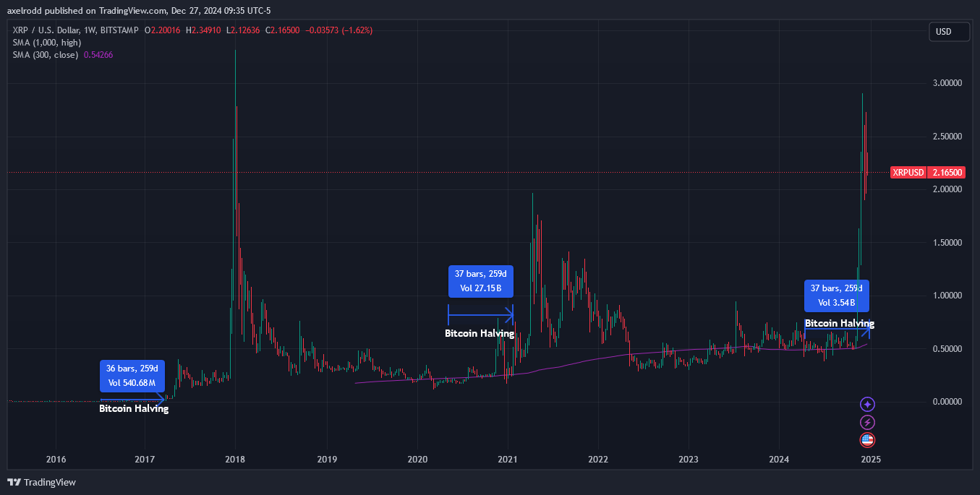Click the 'Vol 3.54 B' measurement box

[837, 296]
